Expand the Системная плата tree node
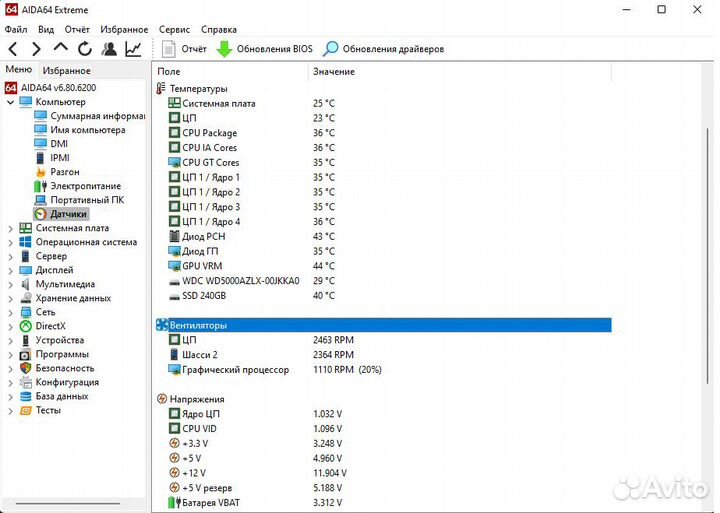 coord(11,228)
